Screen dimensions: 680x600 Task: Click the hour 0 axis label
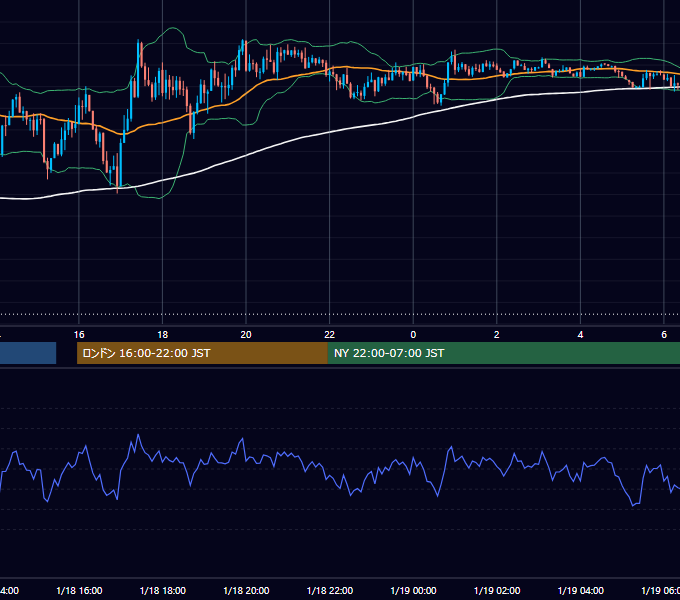(413, 335)
